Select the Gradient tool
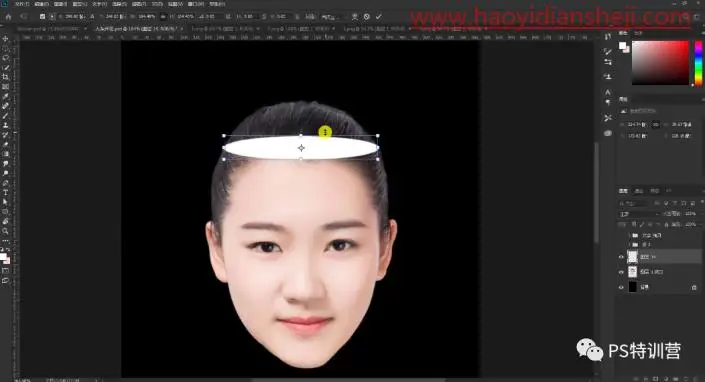 click(5, 154)
